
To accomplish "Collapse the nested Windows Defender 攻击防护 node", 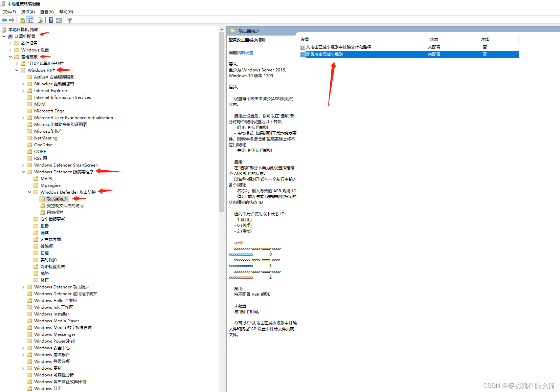I will tap(29, 192).
